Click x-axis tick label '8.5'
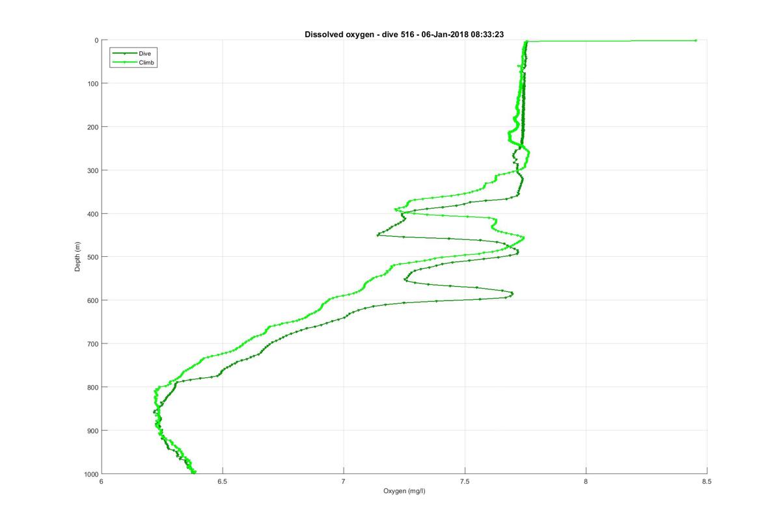781x532 pixels. (x=707, y=482)
